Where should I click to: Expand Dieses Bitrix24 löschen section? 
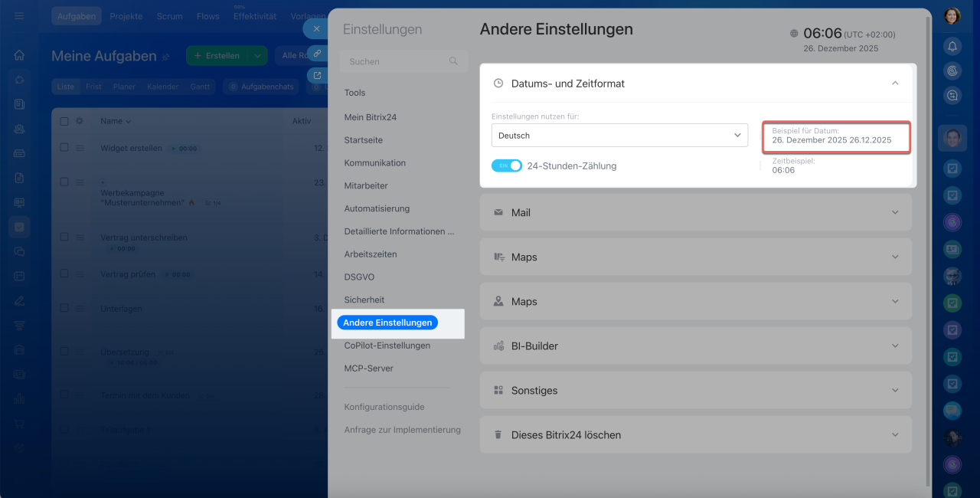[x=696, y=434]
